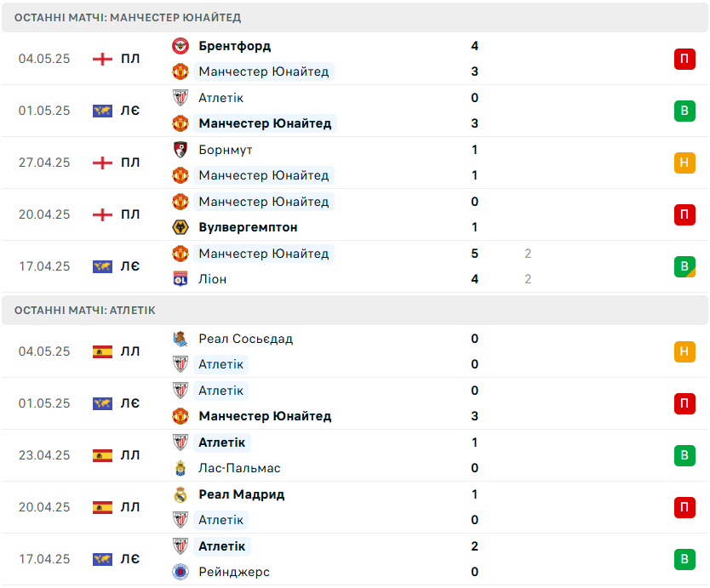The height and width of the screenshot is (588, 710).
Task: Click red П badge for Brentford match
Action: coord(684,59)
